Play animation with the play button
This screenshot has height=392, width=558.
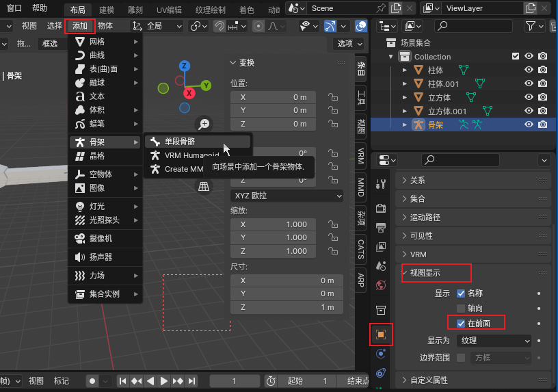pos(163,381)
